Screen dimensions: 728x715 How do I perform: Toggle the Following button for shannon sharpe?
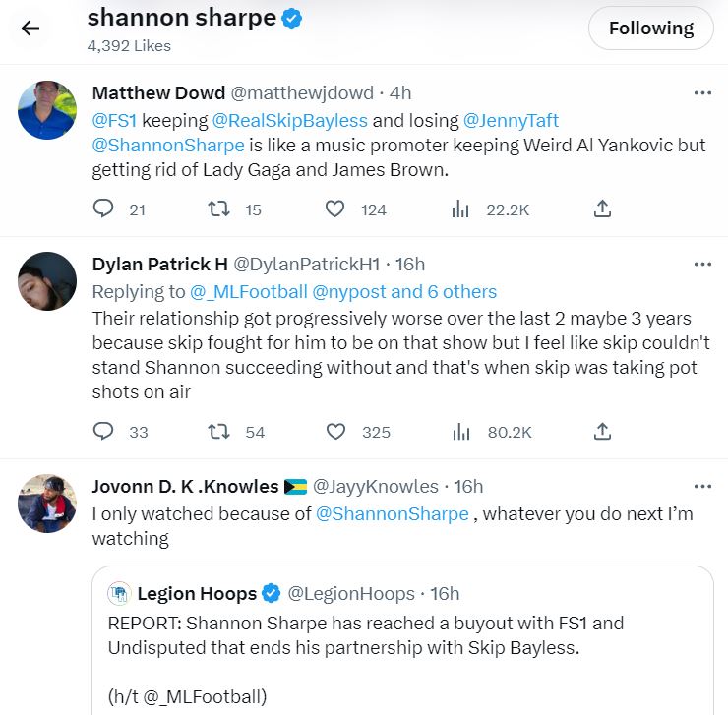tap(650, 29)
